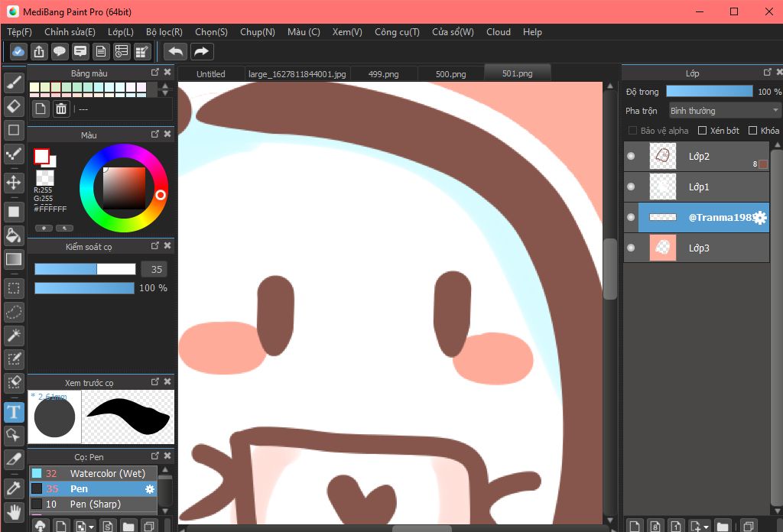Select the Watercolor (Wet) brush
This screenshot has height=532, width=783.
tap(107, 473)
